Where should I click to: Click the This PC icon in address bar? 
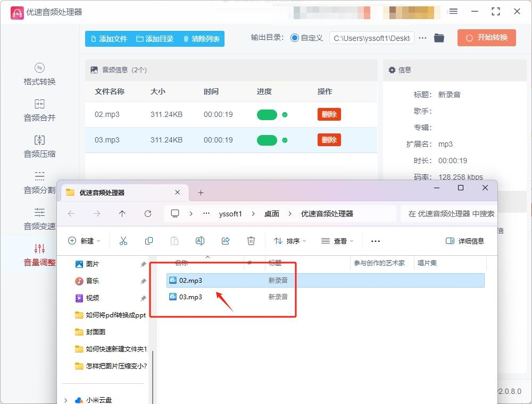pyautogui.click(x=175, y=214)
